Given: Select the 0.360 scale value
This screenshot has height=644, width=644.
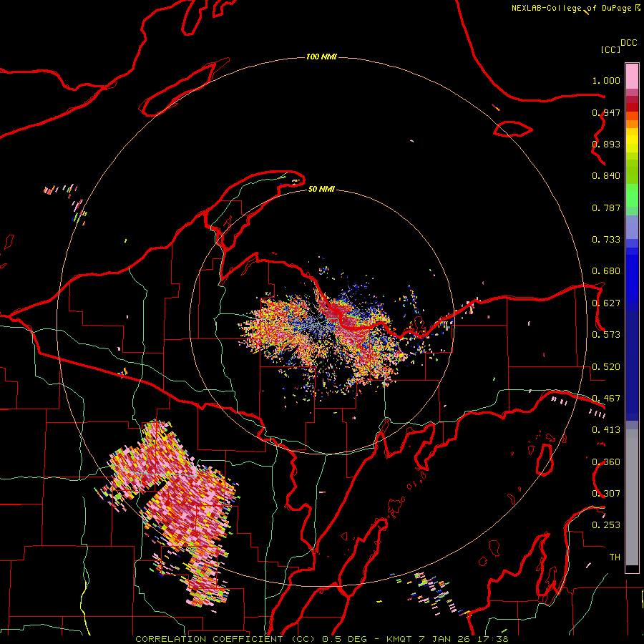Looking at the screenshot, I should (x=606, y=462).
